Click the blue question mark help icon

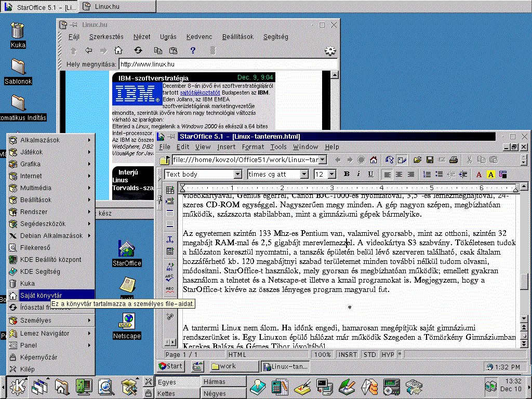(193, 50)
